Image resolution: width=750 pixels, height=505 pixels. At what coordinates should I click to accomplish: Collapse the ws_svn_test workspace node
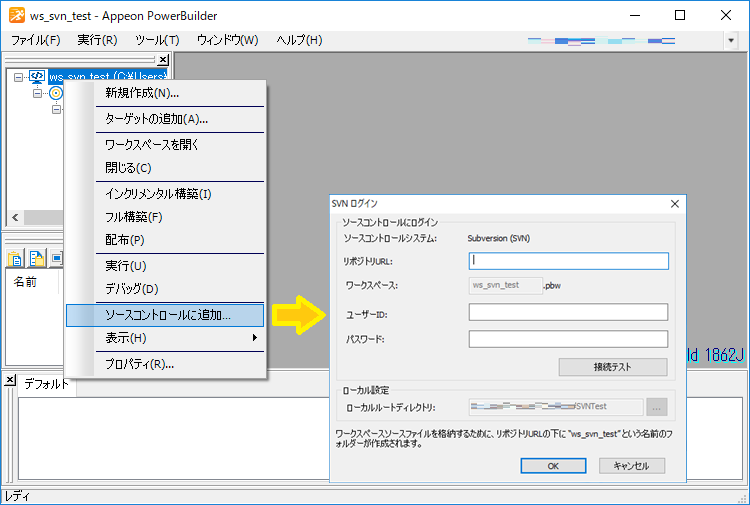click(x=18, y=77)
